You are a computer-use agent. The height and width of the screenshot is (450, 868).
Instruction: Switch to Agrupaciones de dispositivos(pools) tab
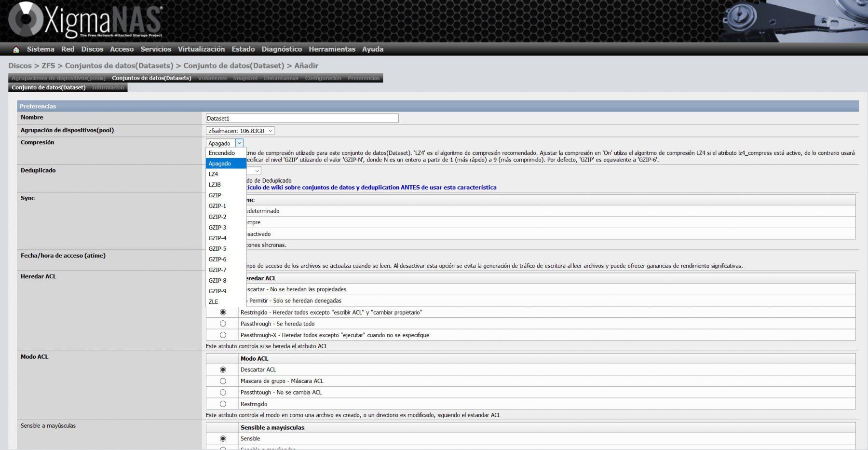coord(58,78)
